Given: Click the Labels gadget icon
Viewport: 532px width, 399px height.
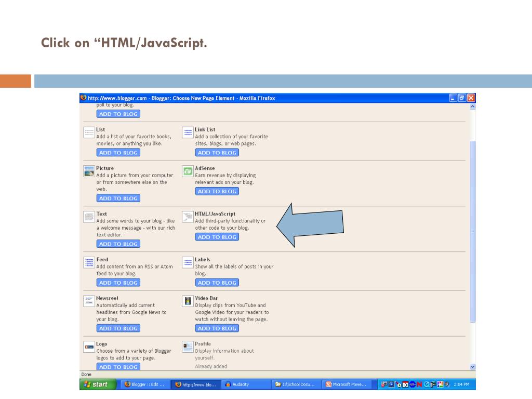Looking at the screenshot, I should [x=188, y=262].
